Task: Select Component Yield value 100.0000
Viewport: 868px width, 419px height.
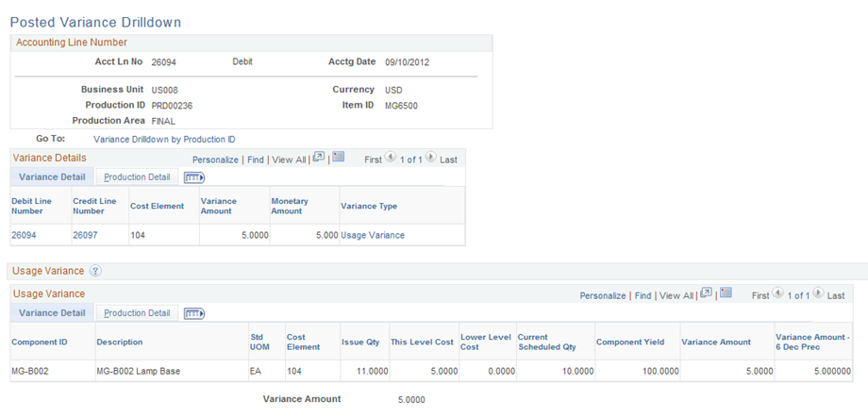Action: click(x=660, y=372)
